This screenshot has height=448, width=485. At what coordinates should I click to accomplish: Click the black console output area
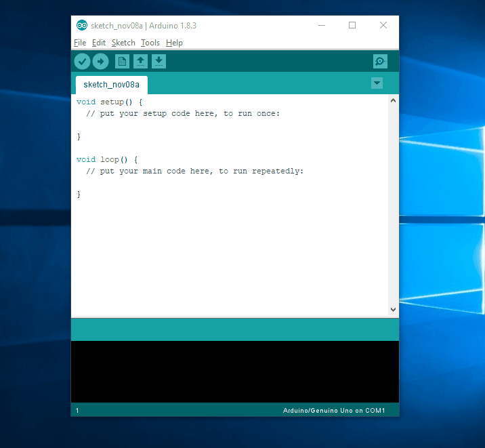(234, 371)
